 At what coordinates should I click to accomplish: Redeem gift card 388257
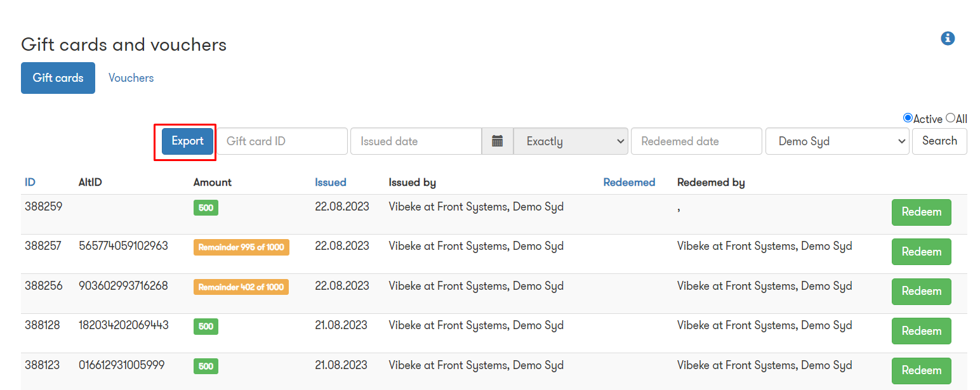click(922, 252)
